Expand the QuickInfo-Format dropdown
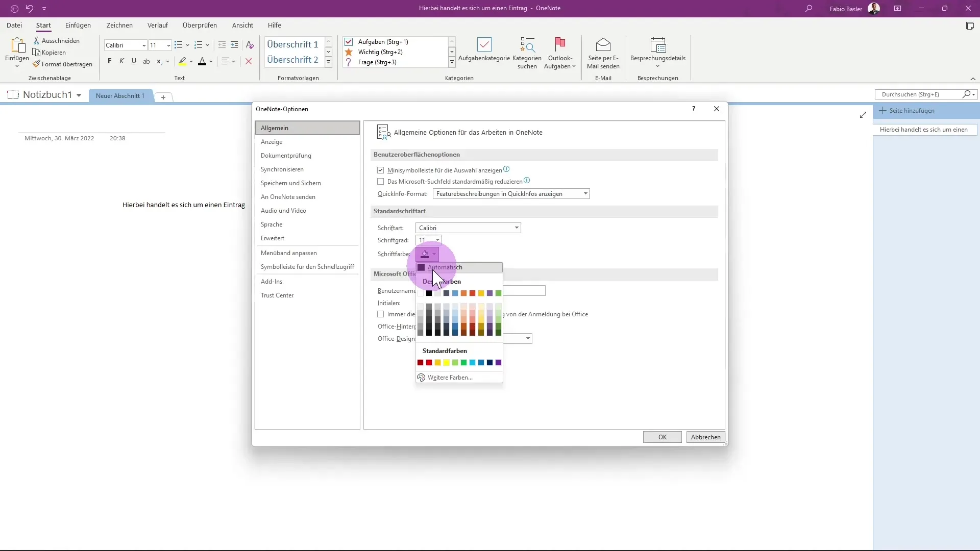 [x=585, y=194]
